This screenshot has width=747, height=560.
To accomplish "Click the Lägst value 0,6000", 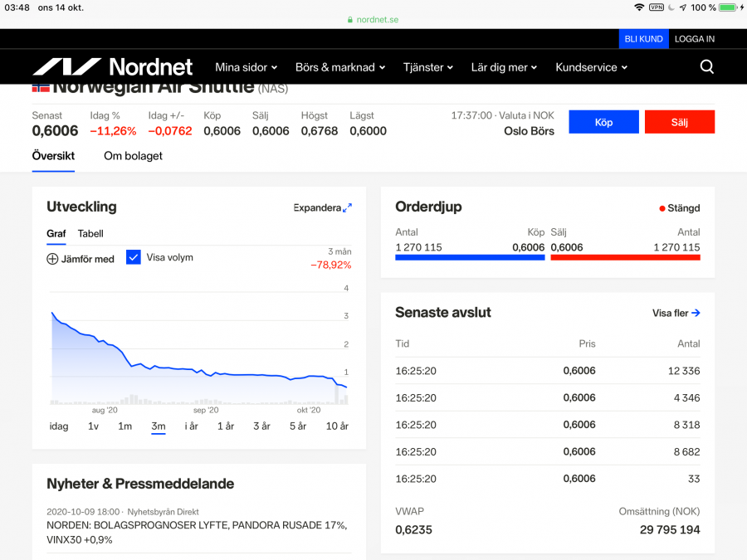I will (369, 131).
